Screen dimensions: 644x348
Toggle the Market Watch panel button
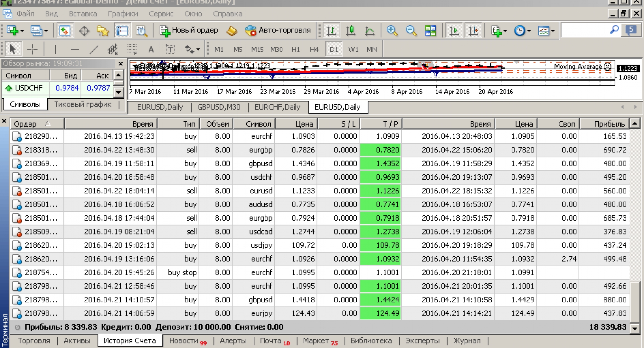click(65, 31)
